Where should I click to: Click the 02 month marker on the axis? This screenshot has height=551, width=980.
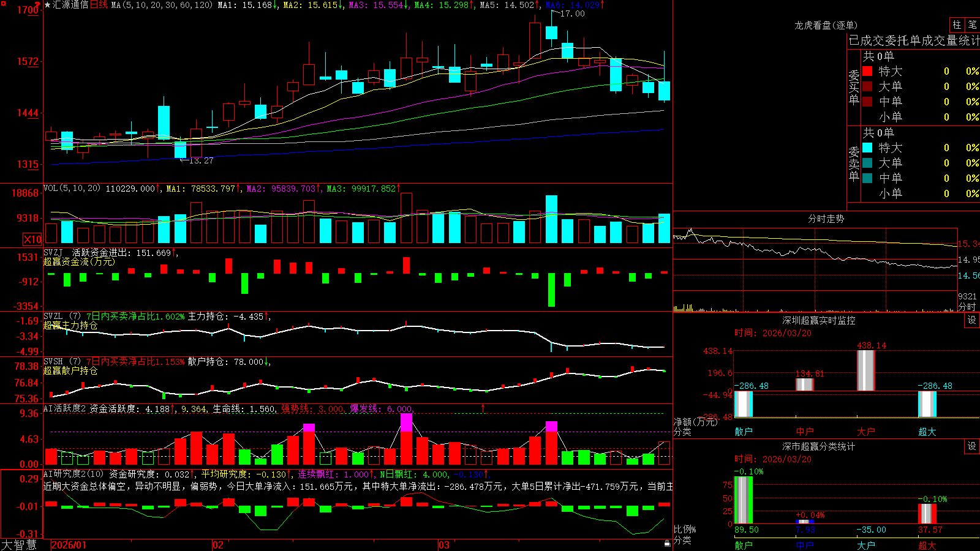pos(218,545)
